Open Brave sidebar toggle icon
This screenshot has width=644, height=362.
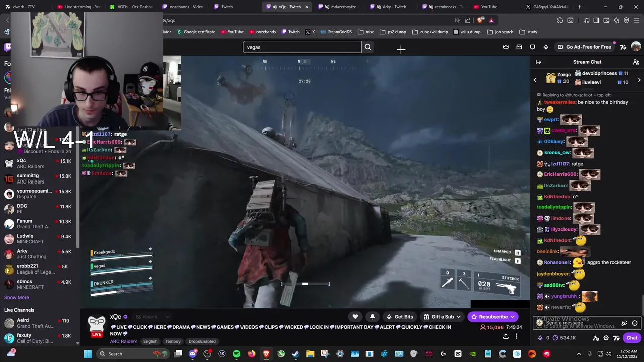(x=596, y=20)
